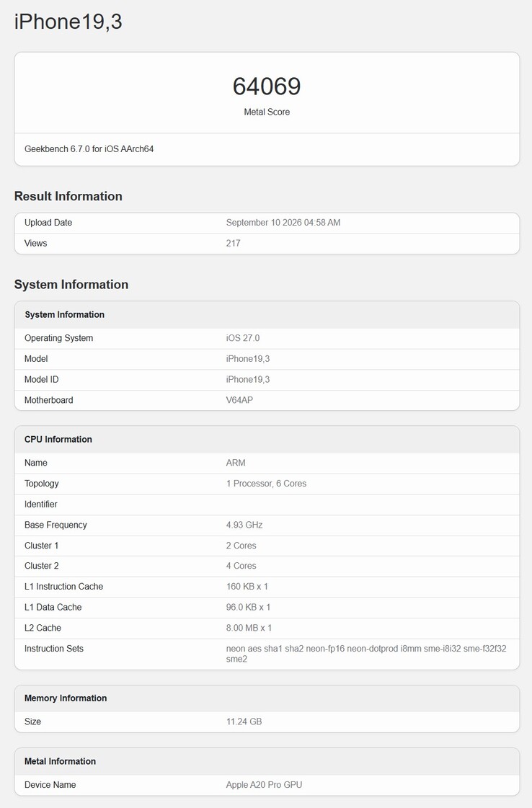Viewport: 532px width, 808px height.
Task: Click the Memory Information table header
Action: [x=267, y=698]
